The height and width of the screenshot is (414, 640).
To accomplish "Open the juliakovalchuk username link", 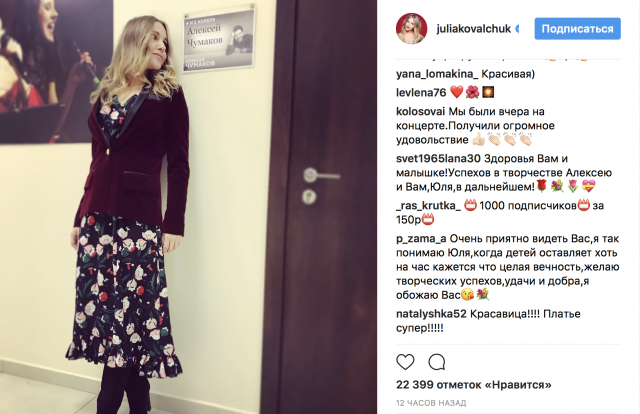I will [473, 29].
